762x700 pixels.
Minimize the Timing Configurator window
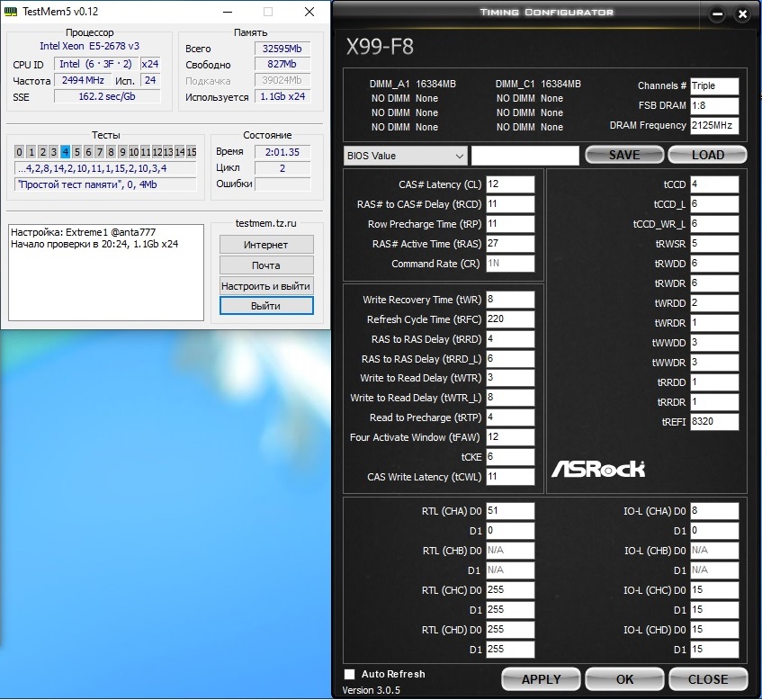[717, 14]
